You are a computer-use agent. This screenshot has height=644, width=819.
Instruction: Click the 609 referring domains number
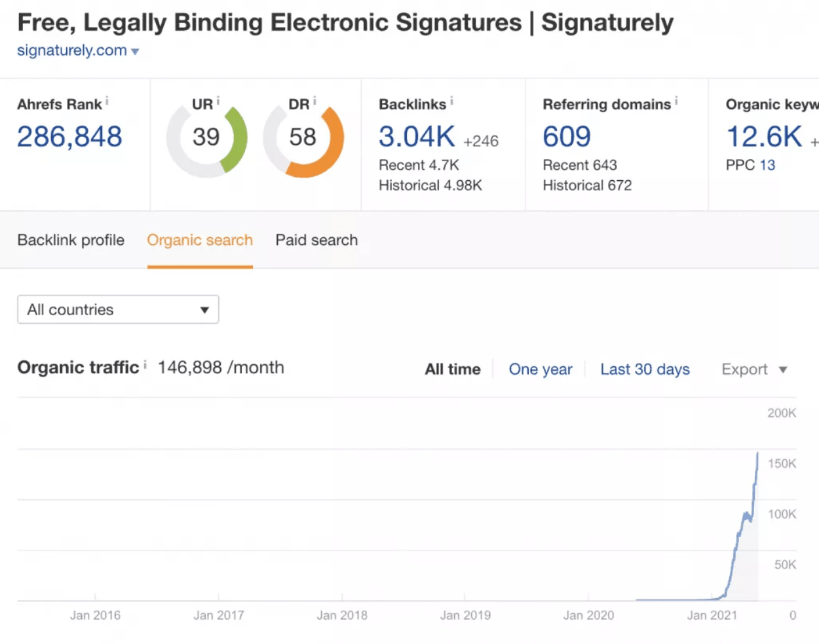tap(567, 137)
